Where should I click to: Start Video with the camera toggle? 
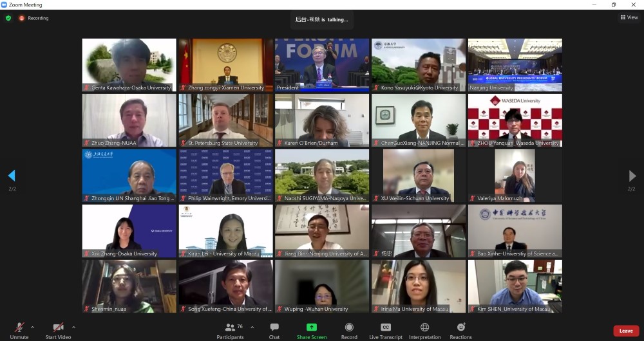(x=58, y=328)
